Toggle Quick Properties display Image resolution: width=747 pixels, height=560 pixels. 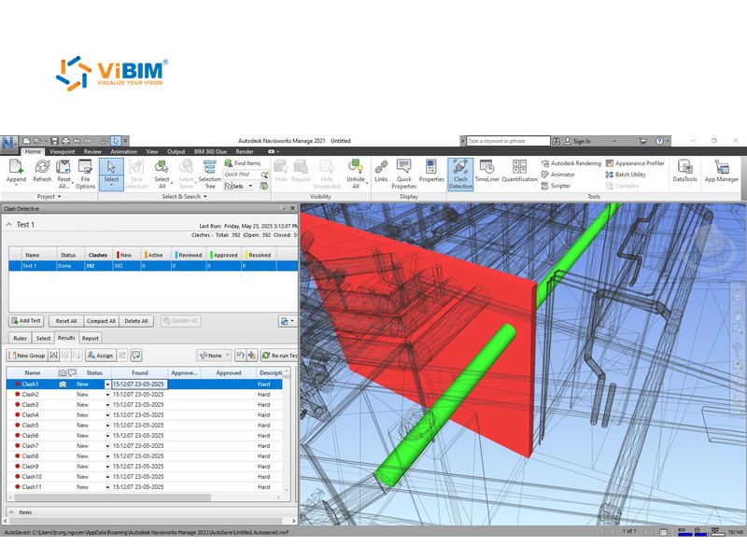coord(404,175)
